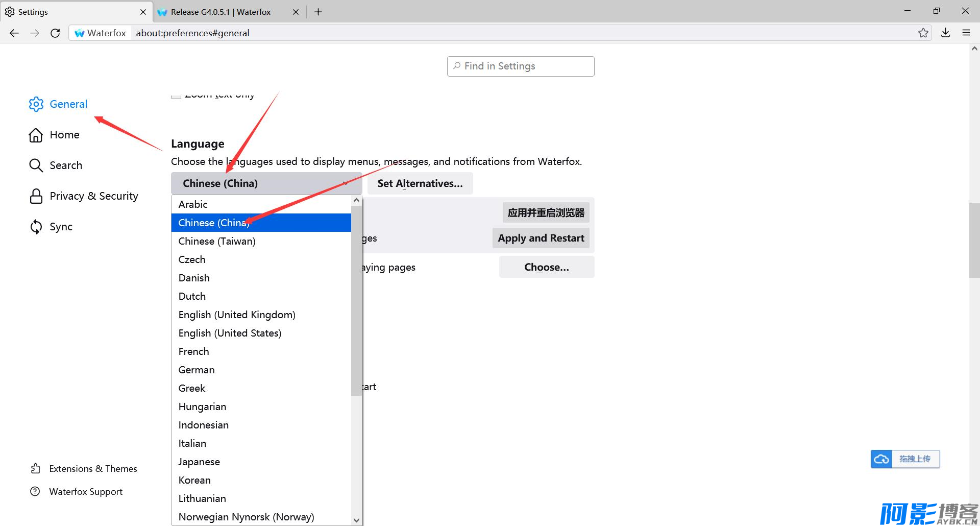Click the language list scrollbar thumb
980x526 pixels.
tap(357, 301)
